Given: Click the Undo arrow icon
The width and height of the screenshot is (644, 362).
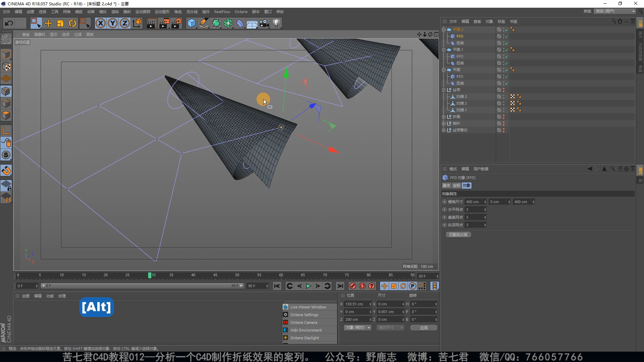Looking at the screenshot, I should (9, 23).
